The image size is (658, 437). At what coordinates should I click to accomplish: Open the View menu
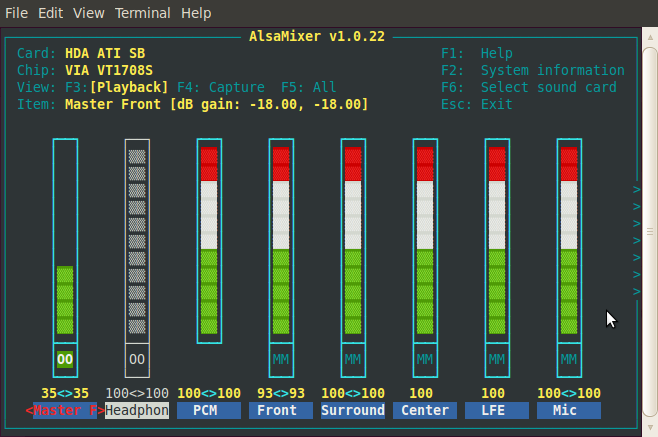89,13
